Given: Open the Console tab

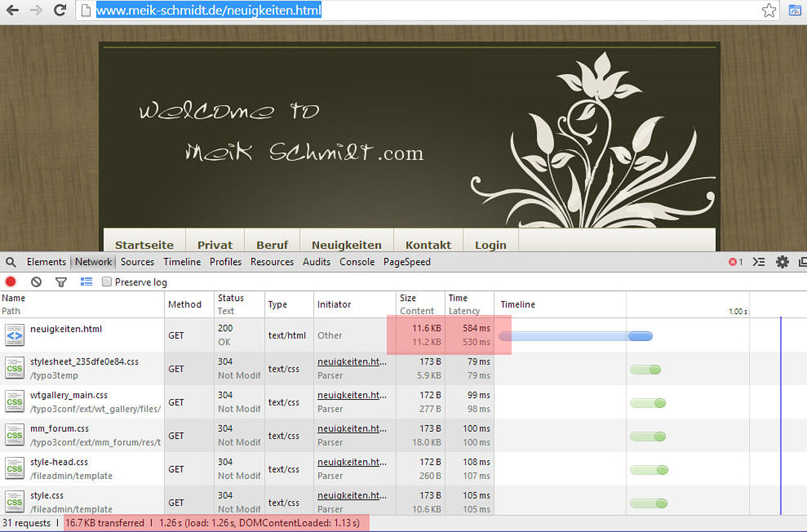Looking at the screenshot, I should [x=357, y=262].
